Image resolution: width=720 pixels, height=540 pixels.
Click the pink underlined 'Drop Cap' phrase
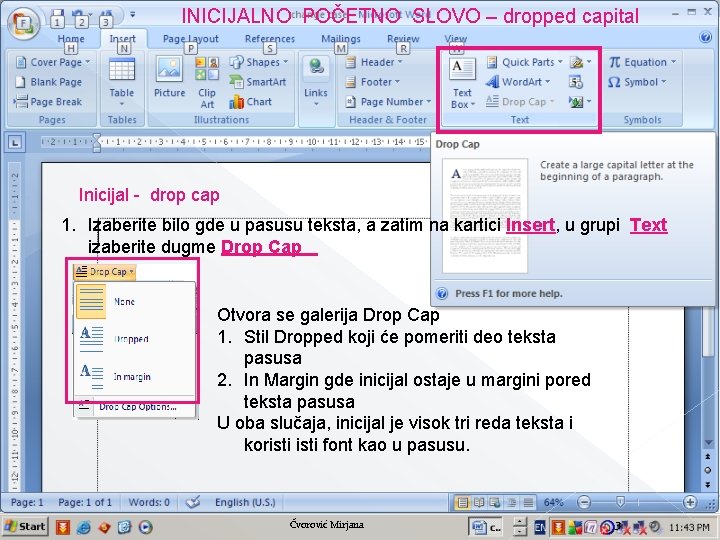(261, 247)
